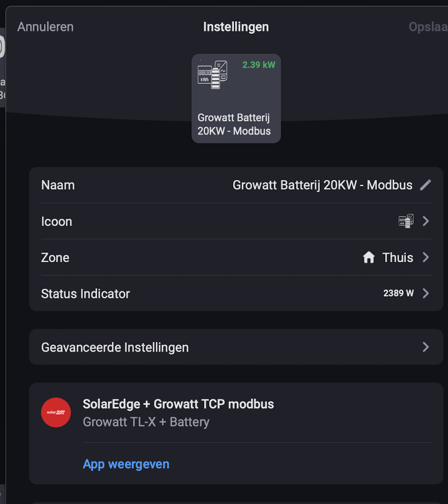This screenshot has width=448, height=504.
Task: Open the App weergeven link
Action: 126,464
